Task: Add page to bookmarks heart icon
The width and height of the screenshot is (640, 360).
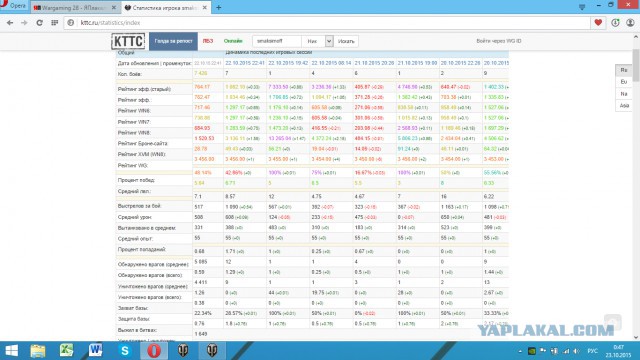Action: (x=598, y=23)
